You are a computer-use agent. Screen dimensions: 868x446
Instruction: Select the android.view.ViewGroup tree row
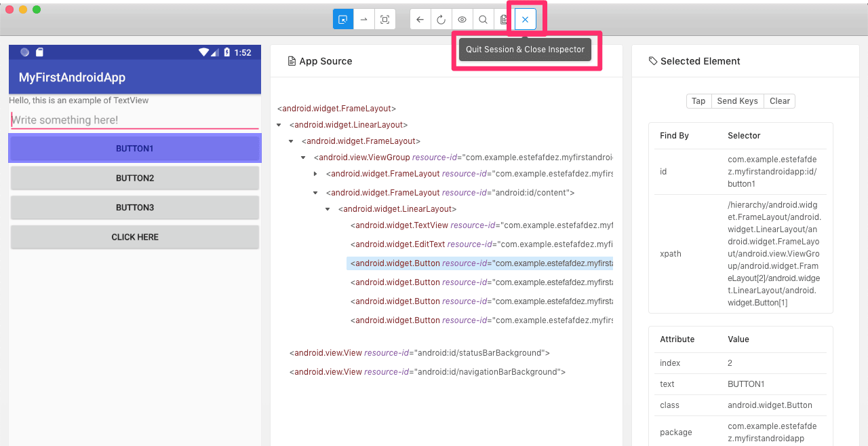(x=463, y=157)
